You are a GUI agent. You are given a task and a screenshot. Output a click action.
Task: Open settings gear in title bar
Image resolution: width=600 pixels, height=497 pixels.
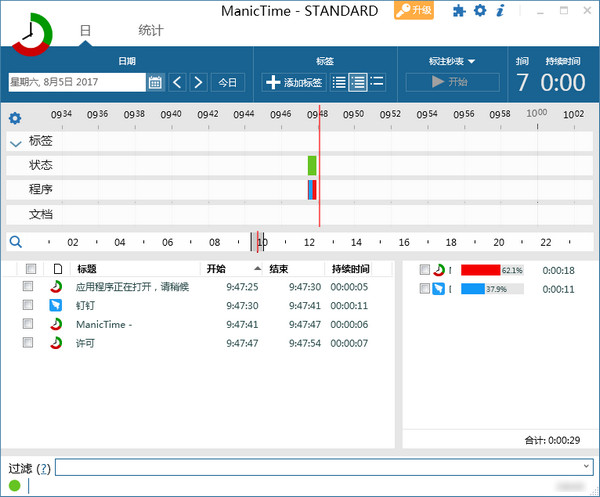click(x=480, y=11)
